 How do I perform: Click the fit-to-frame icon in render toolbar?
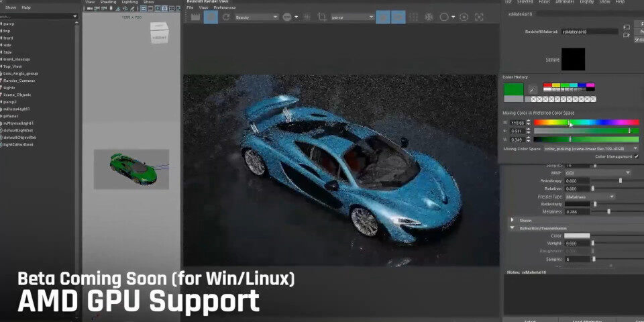pyautogui.click(x=479, y=17)
